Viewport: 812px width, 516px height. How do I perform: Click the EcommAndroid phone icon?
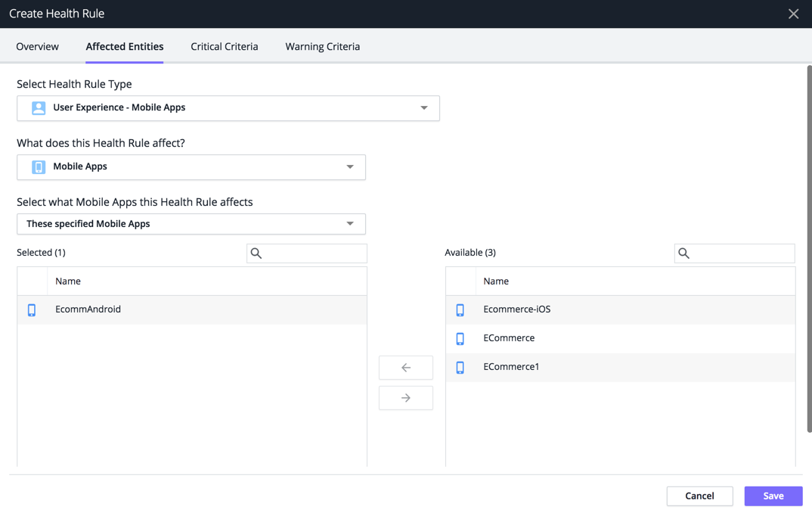coord(32,309)
